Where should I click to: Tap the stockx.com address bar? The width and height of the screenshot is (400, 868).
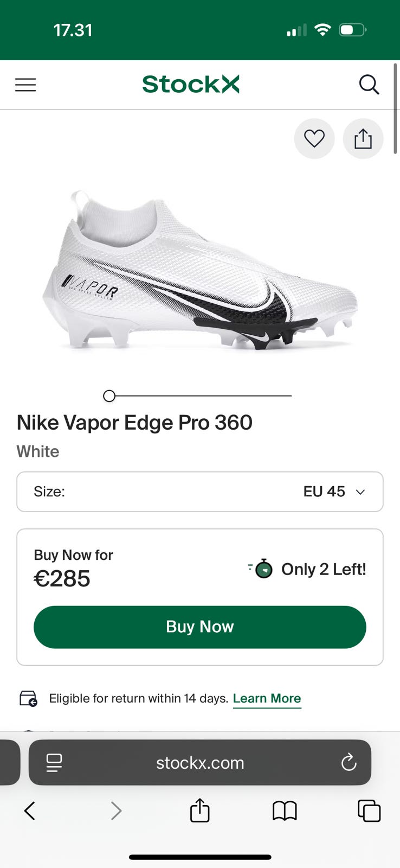click(x=199, y=763)
